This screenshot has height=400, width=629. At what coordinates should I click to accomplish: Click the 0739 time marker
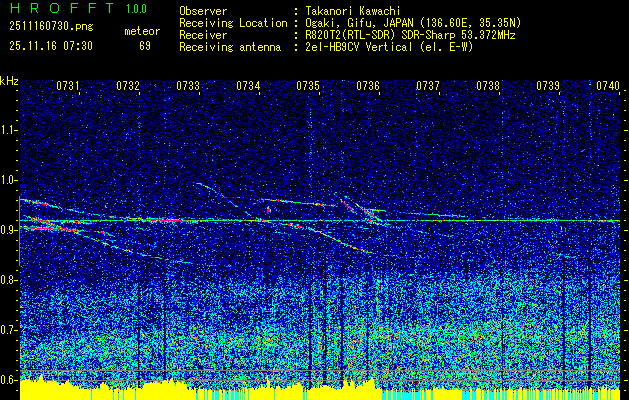(548, 85)
